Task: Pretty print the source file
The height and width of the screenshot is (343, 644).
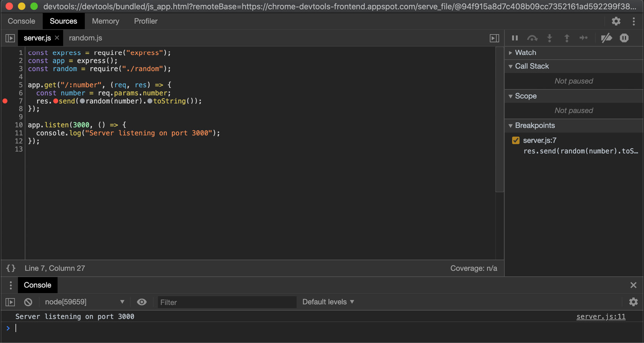Action: (11, 268)
